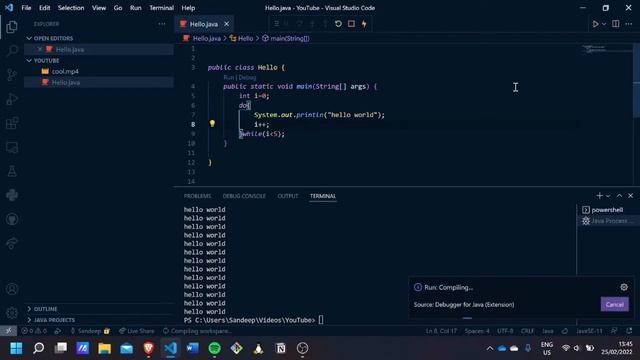Click the Run code lens above main

click(229, 77)
